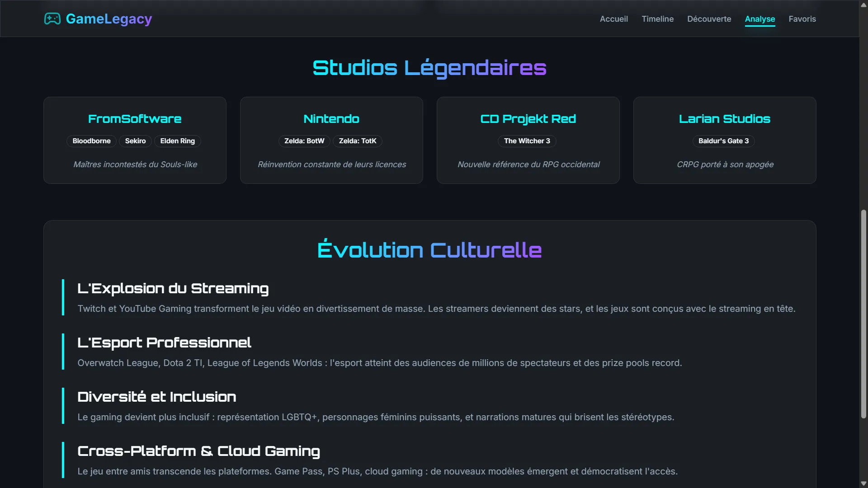Select the Zelda: BotW tag
Viewport: 868px width, 488px height.
tap(304, 141)
